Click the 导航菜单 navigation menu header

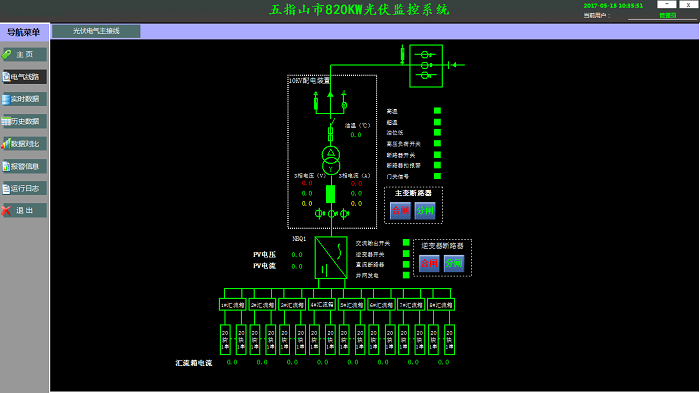tap(24, 33)
